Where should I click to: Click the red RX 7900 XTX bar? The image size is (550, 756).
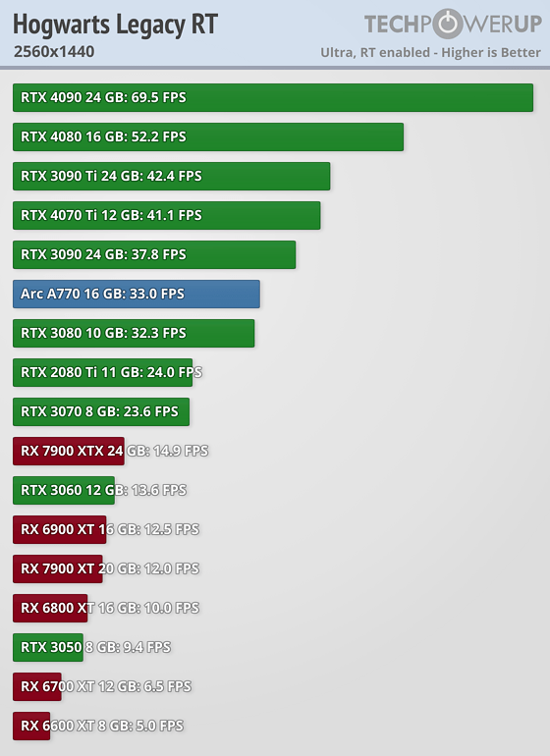pyautogui.click(x=69, y=452)
